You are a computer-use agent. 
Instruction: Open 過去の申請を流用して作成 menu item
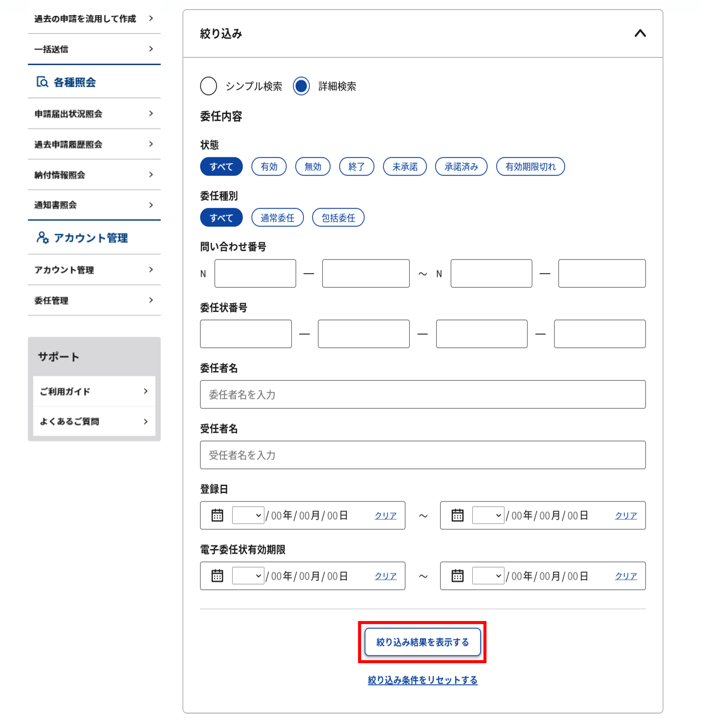pyautogui.click(x=94, y=18)
